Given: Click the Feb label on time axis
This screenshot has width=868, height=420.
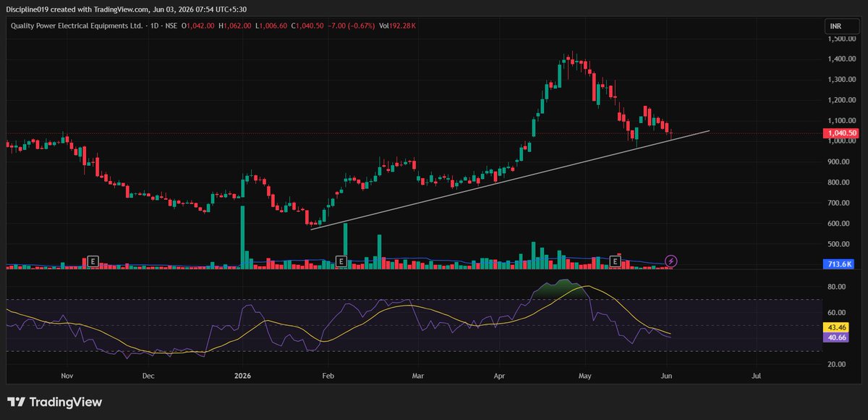Looking at the screenshot, I should tap(328, 377).
